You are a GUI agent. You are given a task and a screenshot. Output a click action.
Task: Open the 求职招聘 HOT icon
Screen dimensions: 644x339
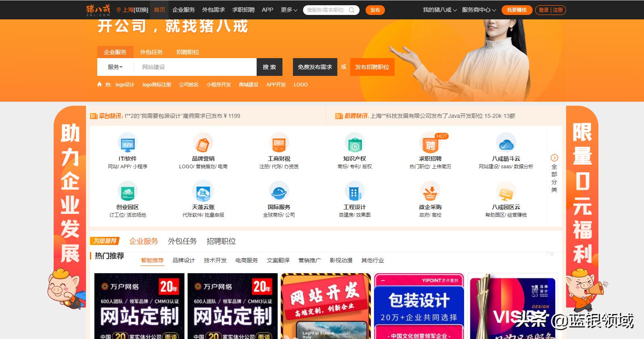click(x=430, y=143)
